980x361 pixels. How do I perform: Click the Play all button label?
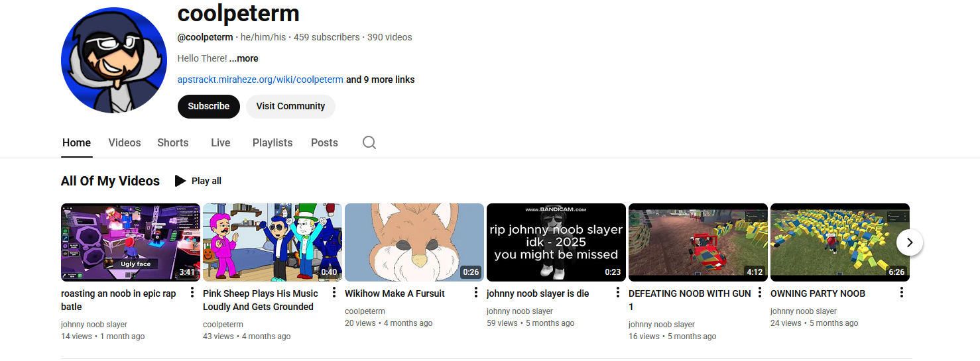pyautogui.click(x=206, y=181)
